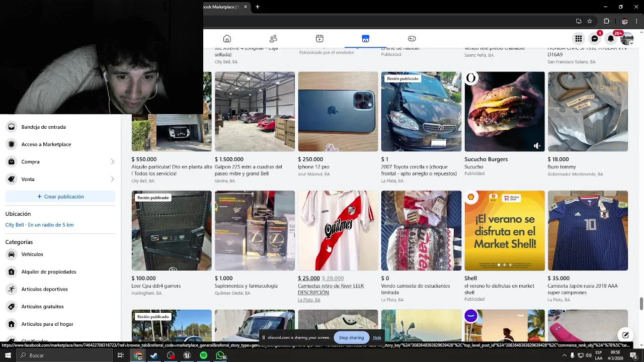
Task: Open Vendo camiseta de estudiantes listing photo
Action: point(421,231)
